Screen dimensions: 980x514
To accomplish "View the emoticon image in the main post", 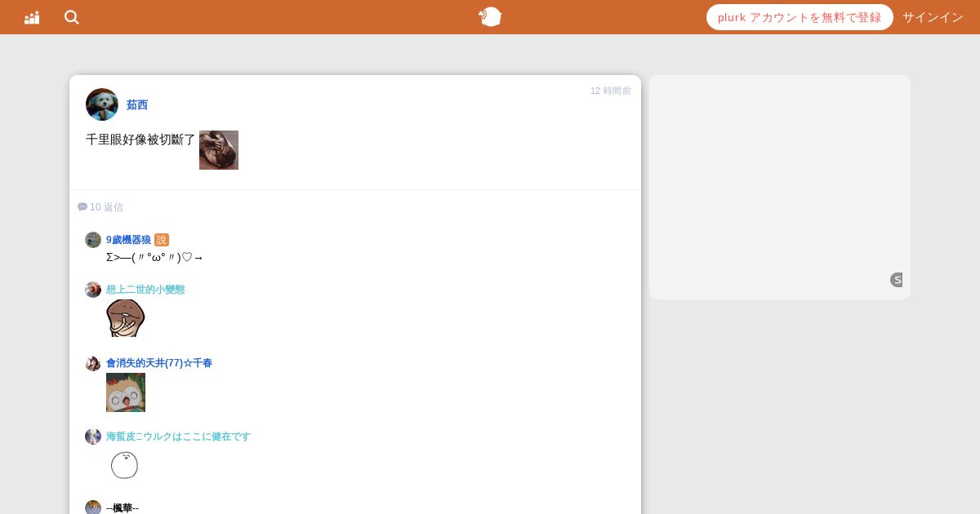I will (x=219, y=150).
